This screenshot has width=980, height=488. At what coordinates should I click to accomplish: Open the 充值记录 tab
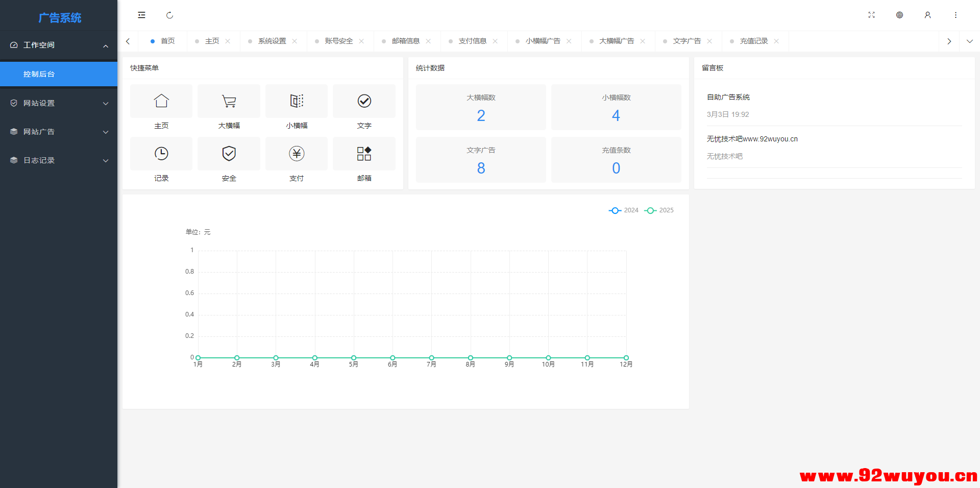[754, 41]
